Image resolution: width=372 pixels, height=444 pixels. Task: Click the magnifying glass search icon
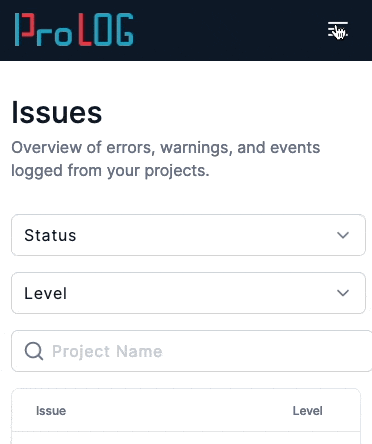click(x=34, y=351)
